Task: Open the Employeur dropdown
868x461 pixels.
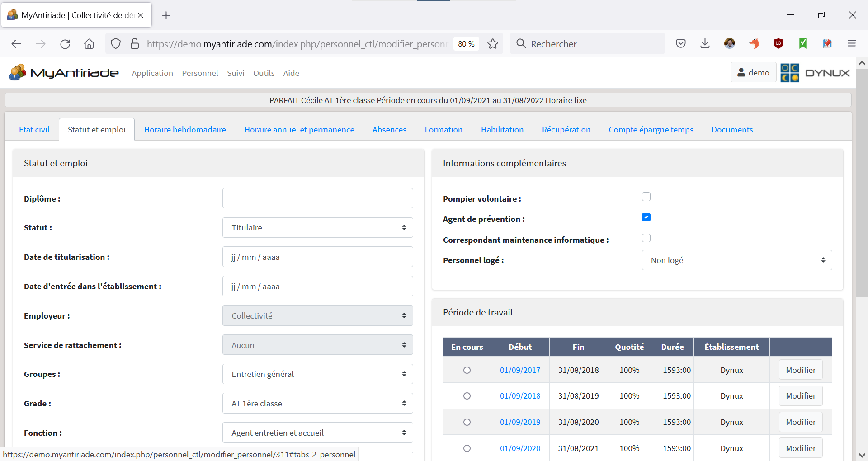Action: point(317,315)
